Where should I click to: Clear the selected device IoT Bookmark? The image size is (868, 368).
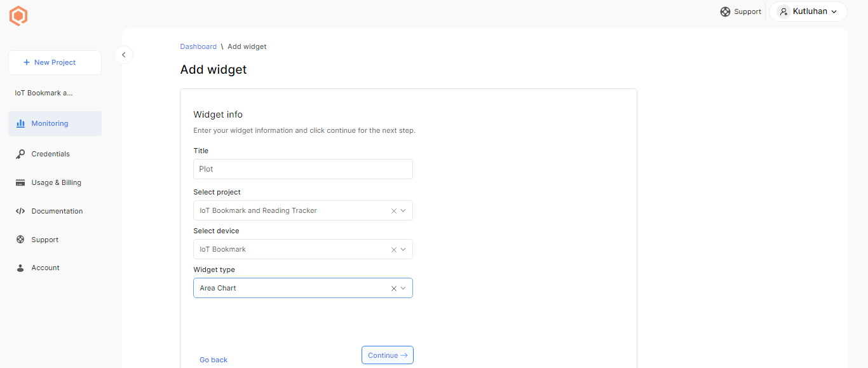pos(393,249)
